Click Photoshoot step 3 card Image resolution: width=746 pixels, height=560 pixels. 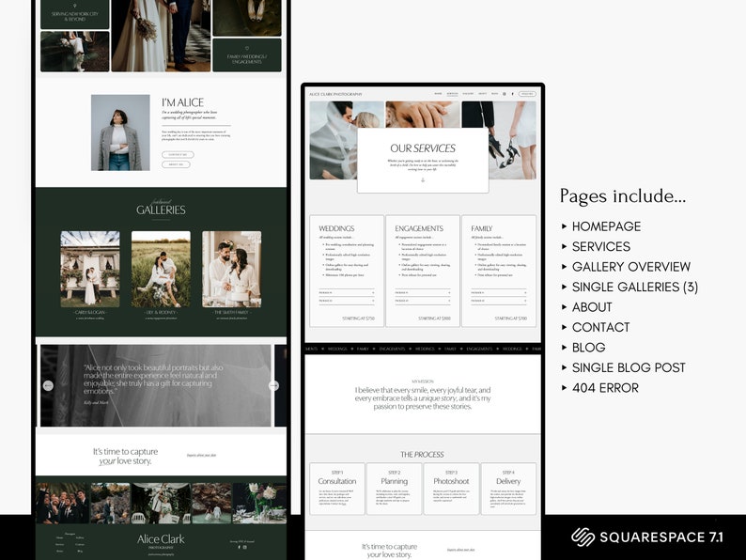tap(451, 489)
